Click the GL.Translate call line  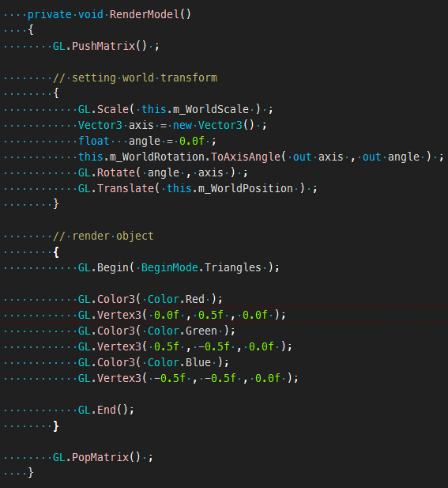(x=198, y=188)
